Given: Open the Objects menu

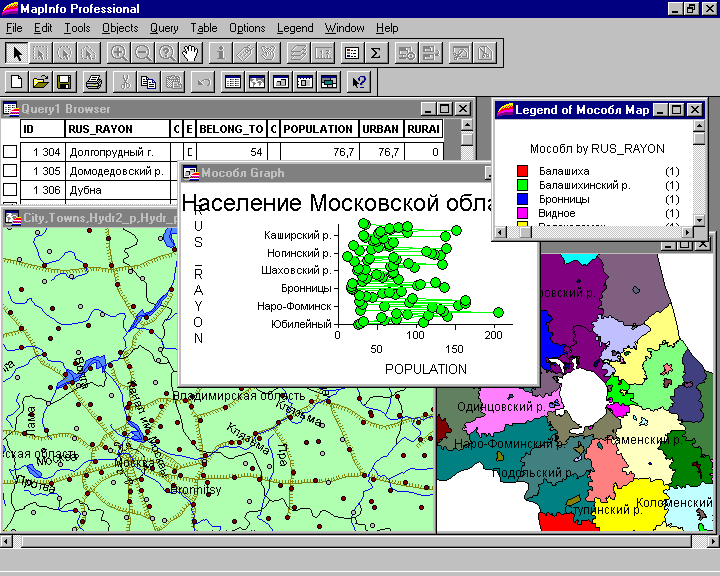Looking at the screenshot, I should [120, 28].
